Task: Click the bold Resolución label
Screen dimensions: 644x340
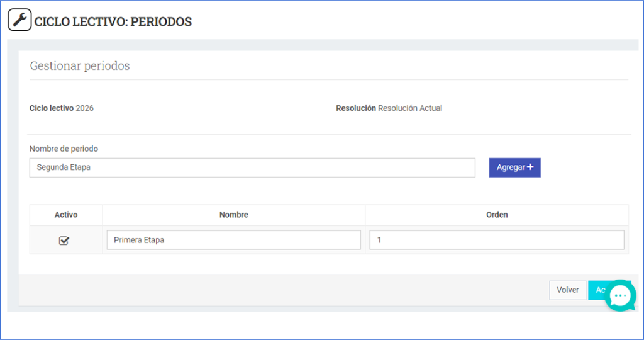Action: coord(356,108)
